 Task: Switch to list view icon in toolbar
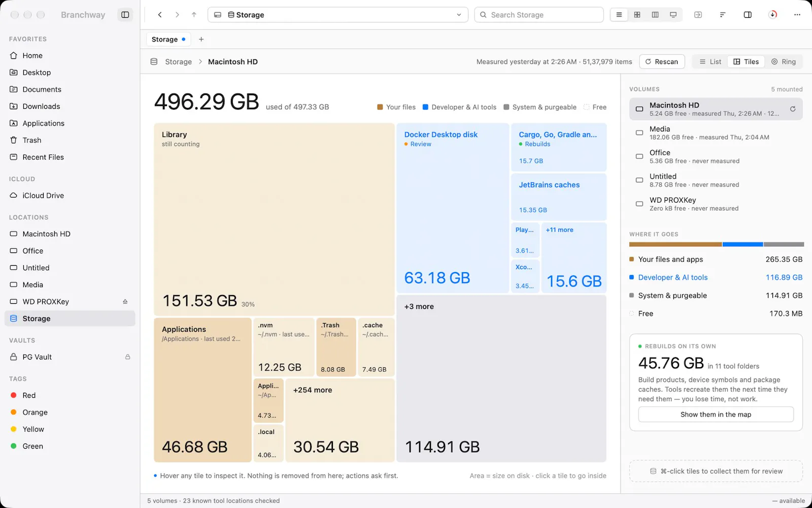coord(619,15)
